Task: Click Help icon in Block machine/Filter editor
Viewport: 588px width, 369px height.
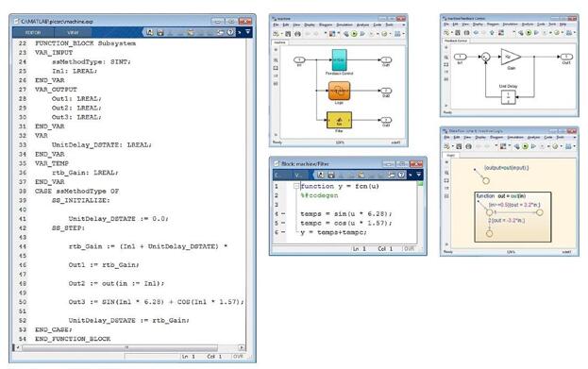Action: (401, 175)
